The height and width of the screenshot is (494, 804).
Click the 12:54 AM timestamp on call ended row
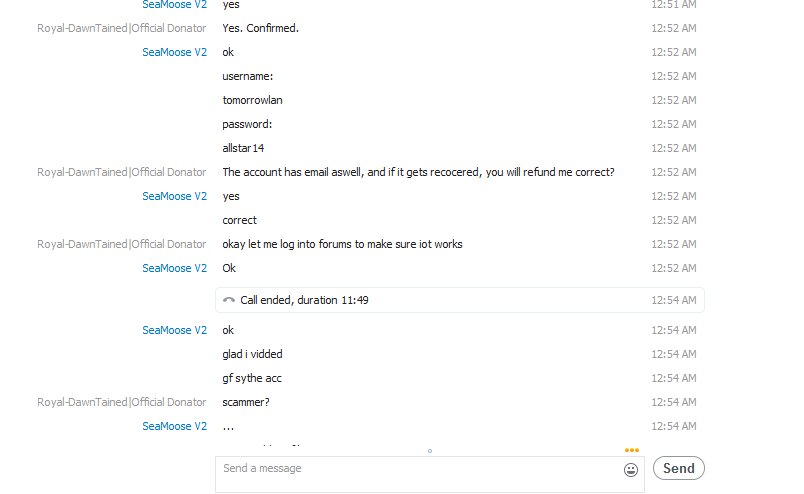(674, 300)
